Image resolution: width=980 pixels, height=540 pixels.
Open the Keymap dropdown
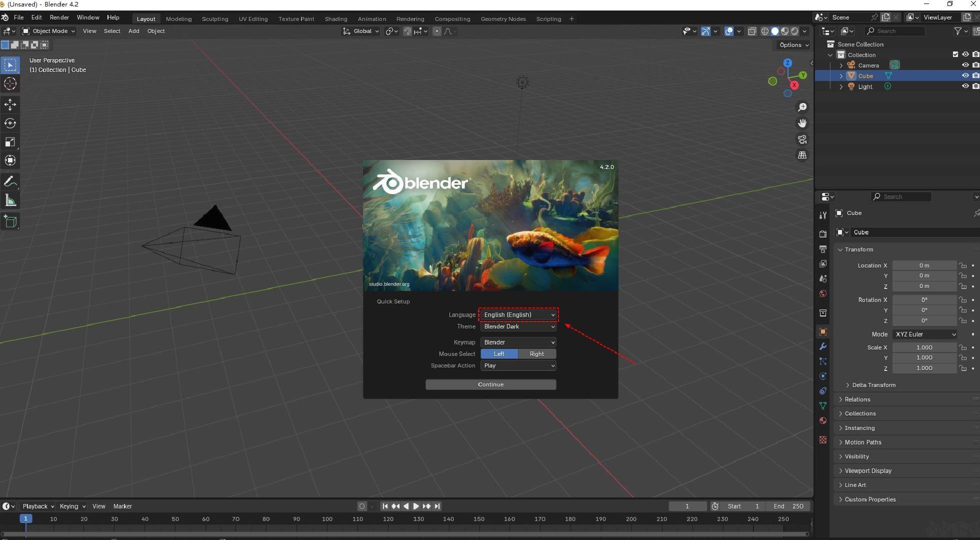[518, 342]
